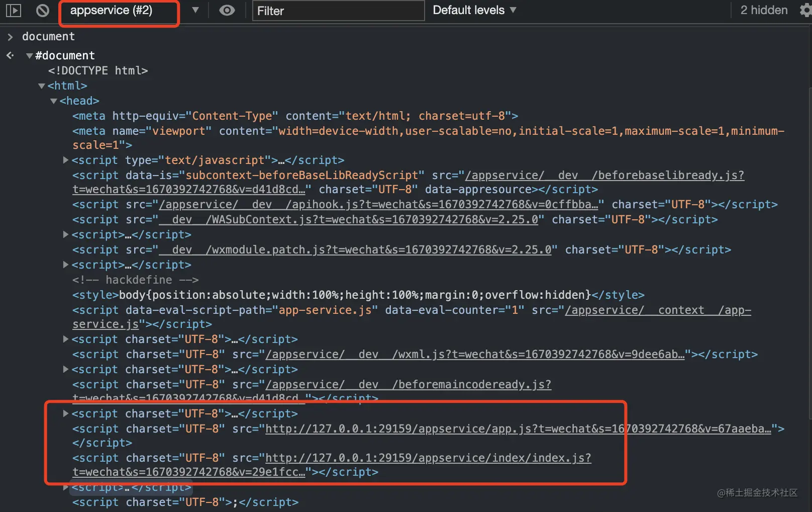The height and width of the screenshot is (512, 812).
Task: Select the hackdefine comment line
Action: point(136,280)
